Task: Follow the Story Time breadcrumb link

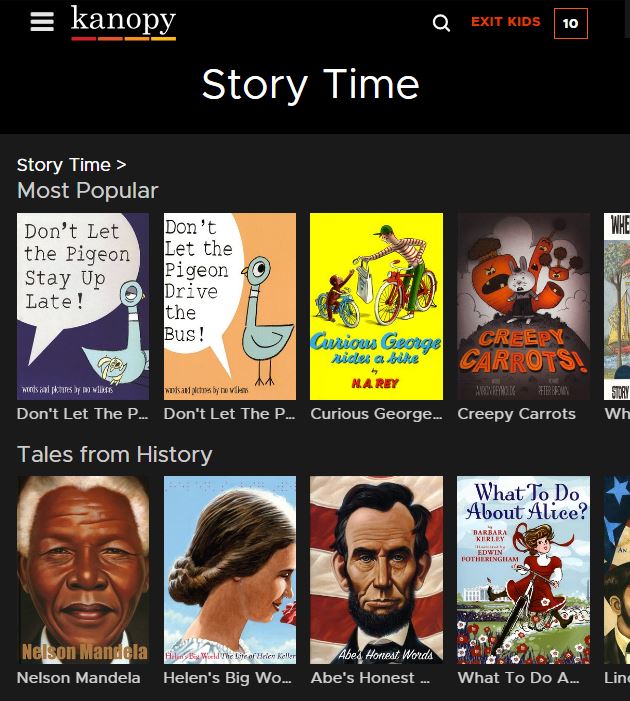Action: [x=72, y=165]
